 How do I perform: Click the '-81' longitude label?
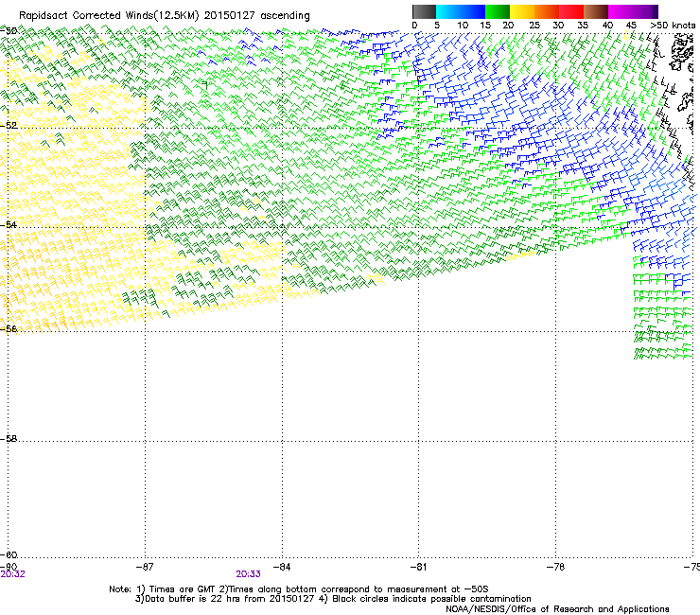(418, 567)
